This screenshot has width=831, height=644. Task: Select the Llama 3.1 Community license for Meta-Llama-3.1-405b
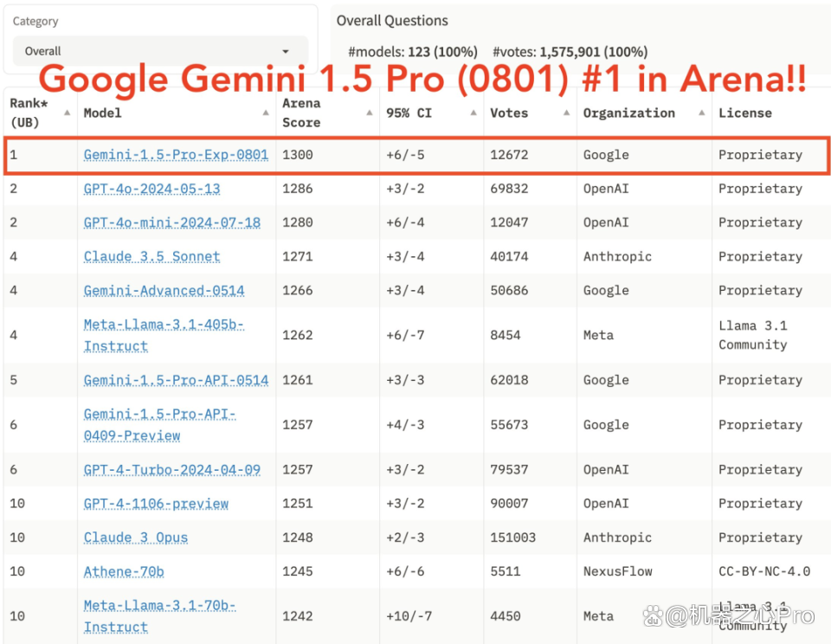click(x=753, y=335)
